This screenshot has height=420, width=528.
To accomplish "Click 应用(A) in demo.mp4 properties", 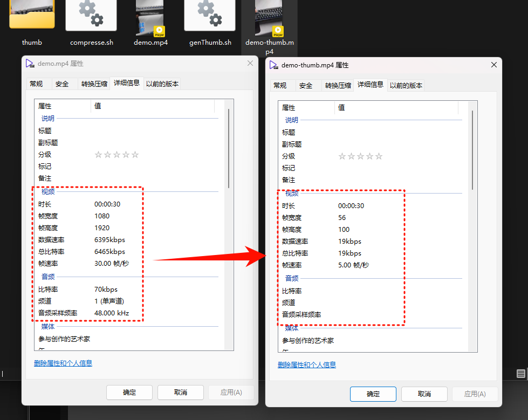I will (x=231, y=393).
